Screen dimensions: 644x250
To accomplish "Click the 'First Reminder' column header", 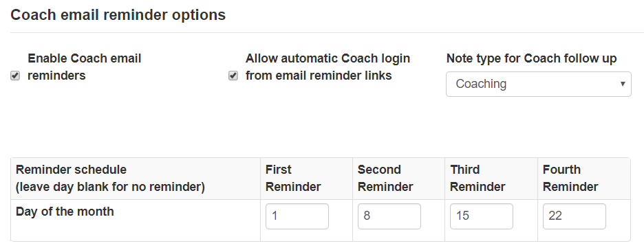I will [306, 179].
